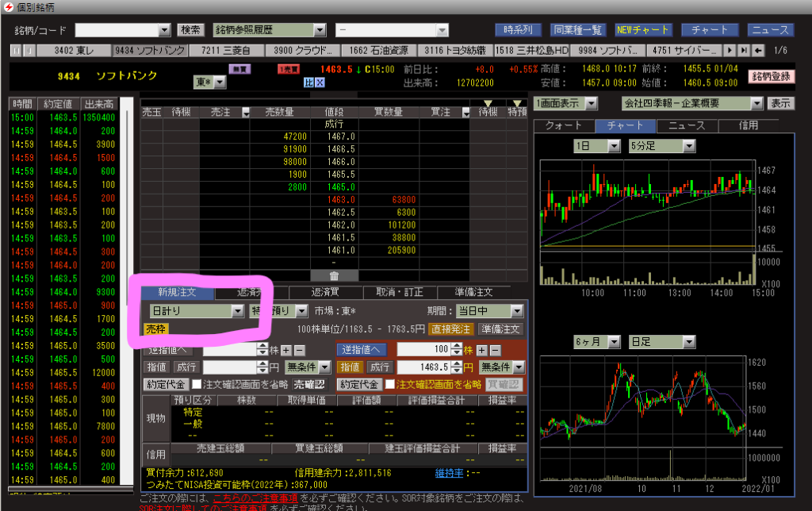Open sell-side 無条件 condition dropdown
The image size is (812, 511).
(x=324, y=367)
